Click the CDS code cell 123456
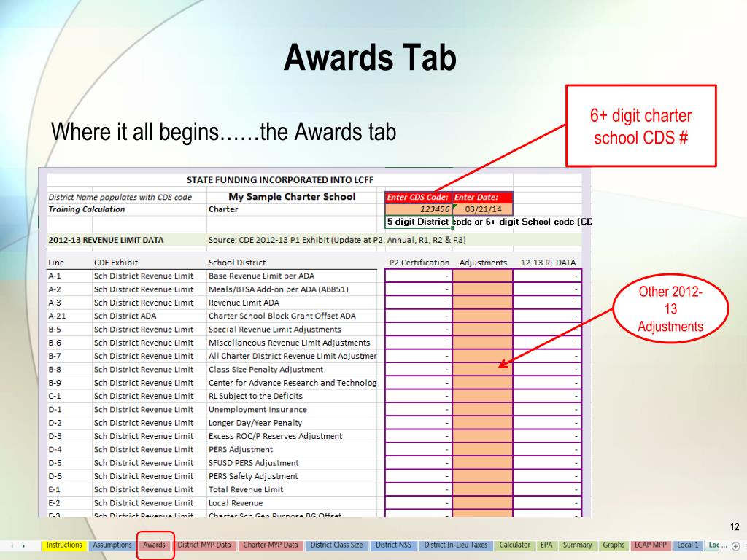 (419, 209)
